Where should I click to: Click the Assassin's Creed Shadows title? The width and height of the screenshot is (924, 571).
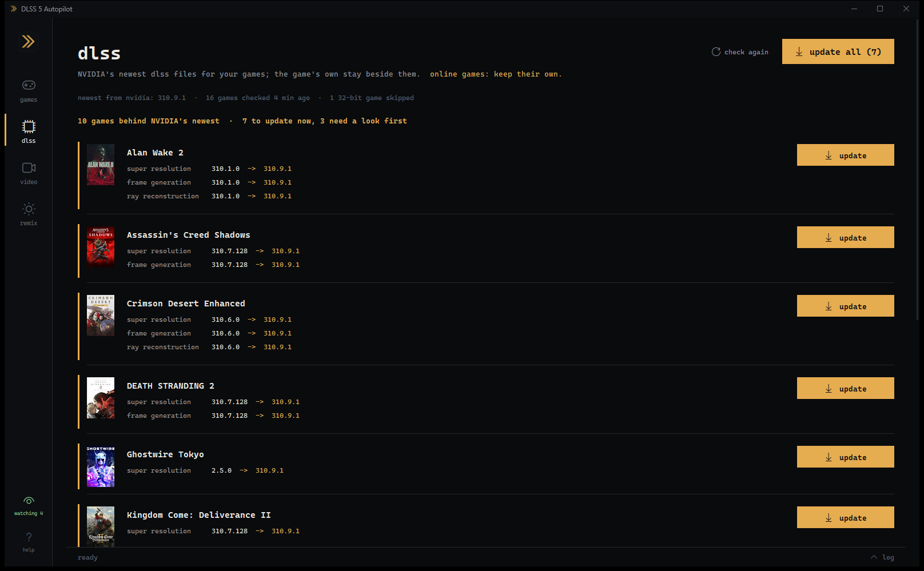189,235
